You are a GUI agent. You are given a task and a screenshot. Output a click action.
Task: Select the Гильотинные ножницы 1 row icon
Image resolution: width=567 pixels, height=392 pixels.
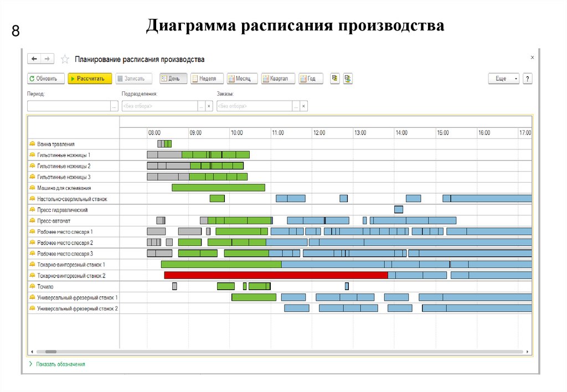click(32, 155)
